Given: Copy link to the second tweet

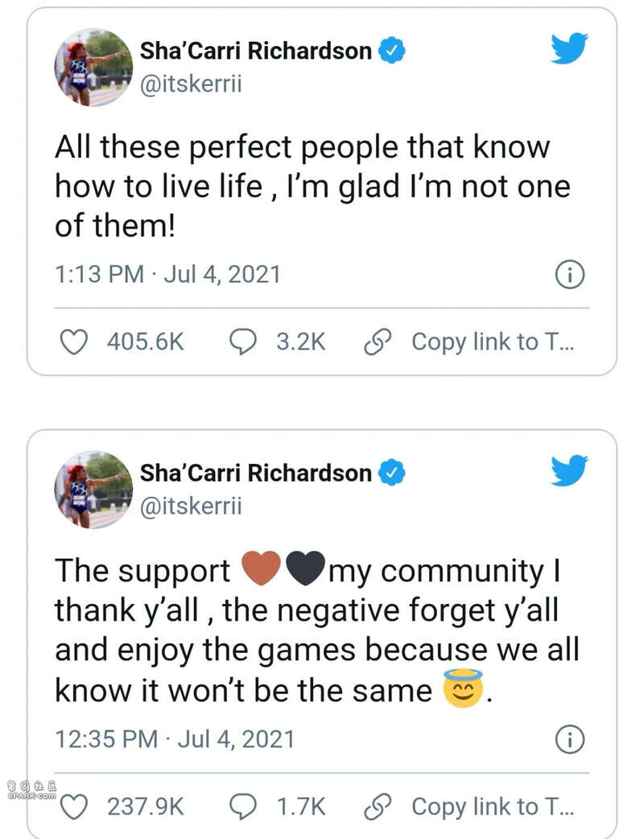Looking at the screenshot, I should pyautogui.click(x=469, y=807).
